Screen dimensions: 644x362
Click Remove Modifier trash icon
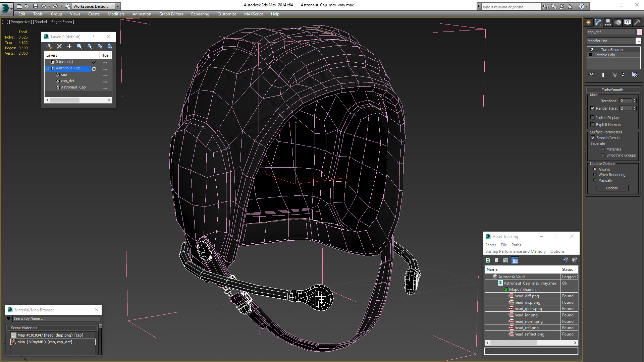tap(623, 75)
